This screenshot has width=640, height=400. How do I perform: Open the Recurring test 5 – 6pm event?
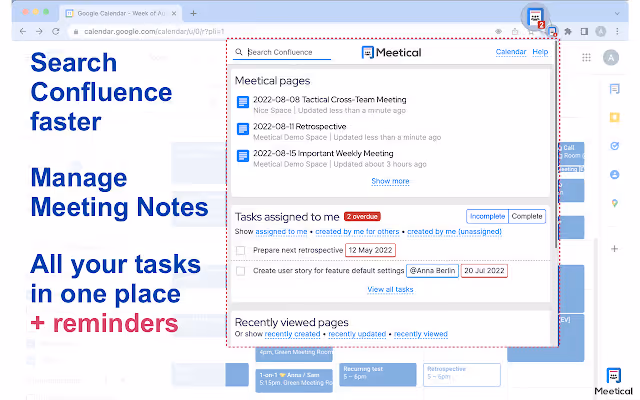378,375
